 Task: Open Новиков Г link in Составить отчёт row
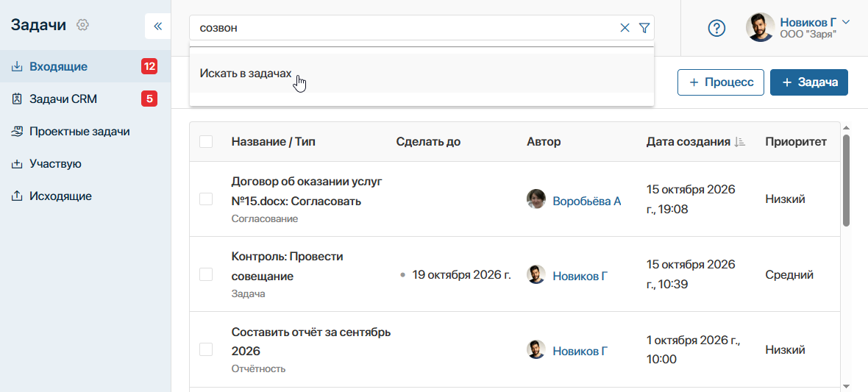[x=580, y=351]
